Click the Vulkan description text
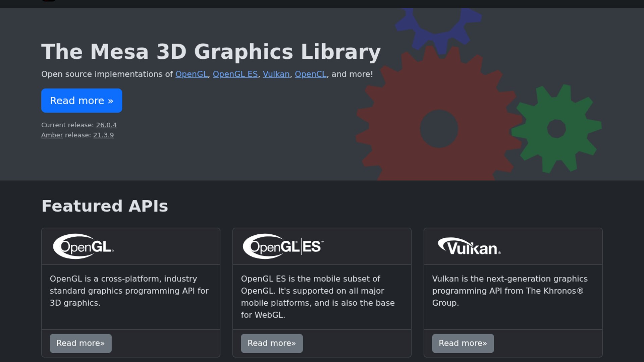This screenshot has width=644, height=362. point(509,291)
